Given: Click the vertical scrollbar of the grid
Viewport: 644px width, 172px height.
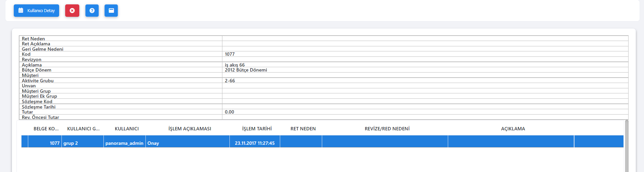Looking at the screenshot, I should pos(627,146).
